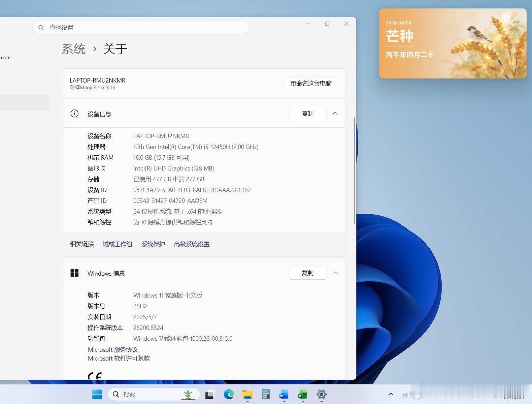Click the 芒种 calendar card image
Image resolution: width=532 pixels, height=404 pixels.
click(x=453, y=43)
